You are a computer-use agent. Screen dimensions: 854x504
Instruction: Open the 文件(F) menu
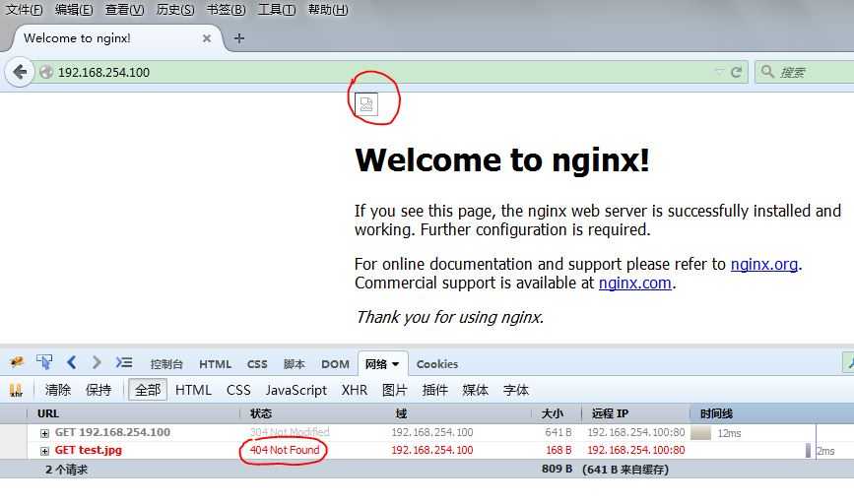[24, 9]
